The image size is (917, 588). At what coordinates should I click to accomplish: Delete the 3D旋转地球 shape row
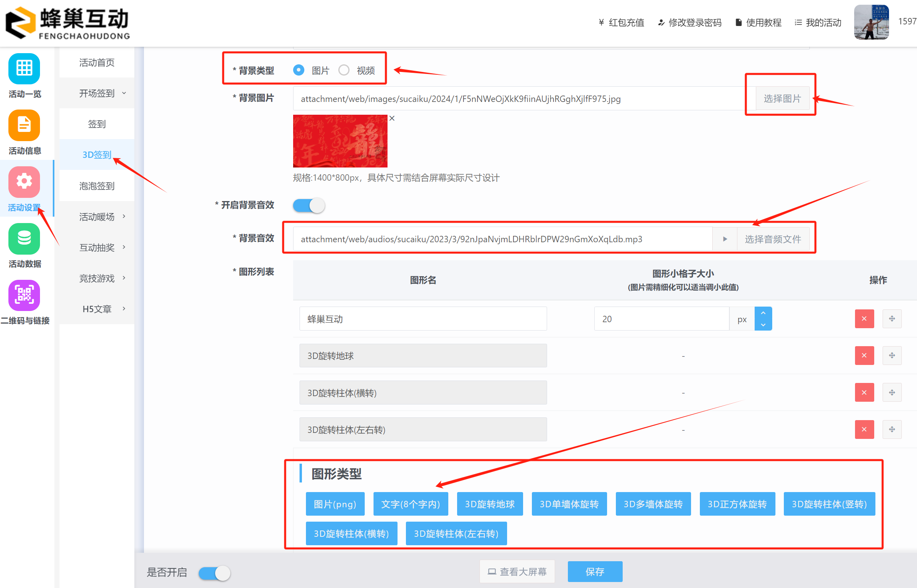click(864, 355)
